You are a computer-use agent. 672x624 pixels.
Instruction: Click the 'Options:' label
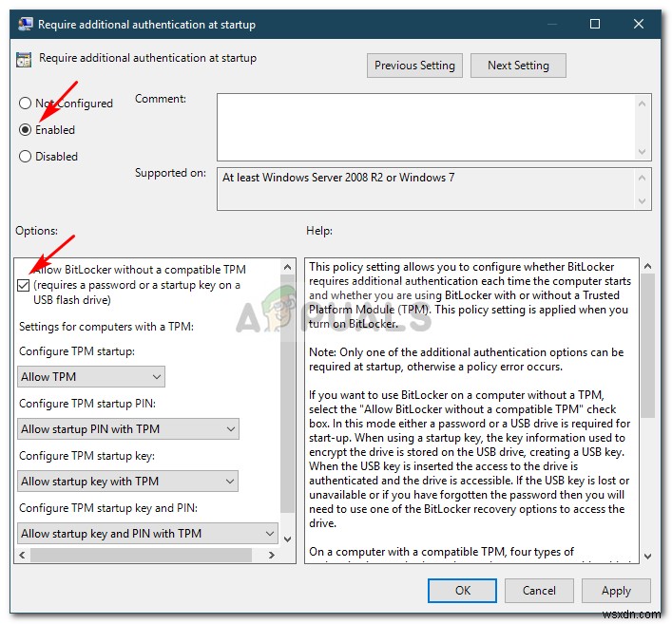[x=36, y=231]
